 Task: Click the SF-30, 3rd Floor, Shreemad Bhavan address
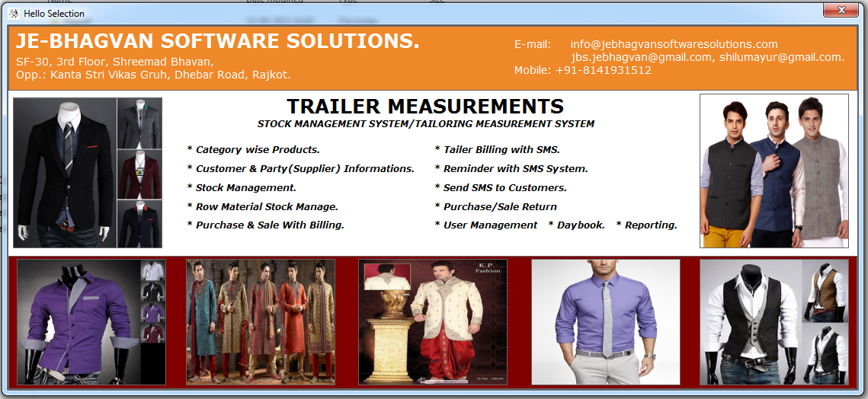coord(115,62)
